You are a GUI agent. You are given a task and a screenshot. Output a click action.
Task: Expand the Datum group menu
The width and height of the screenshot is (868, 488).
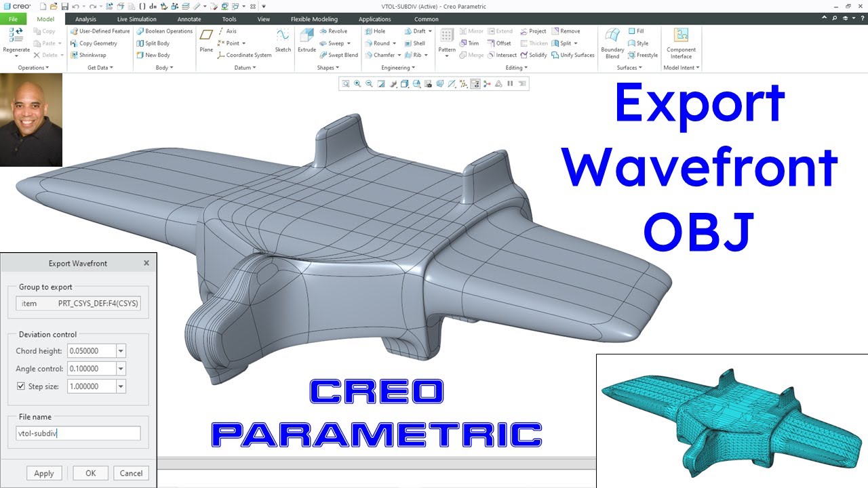(x=245, y=68)
